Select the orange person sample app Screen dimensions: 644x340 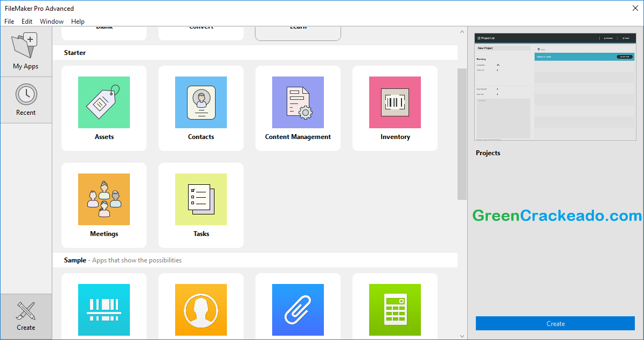tap(200, 310)
